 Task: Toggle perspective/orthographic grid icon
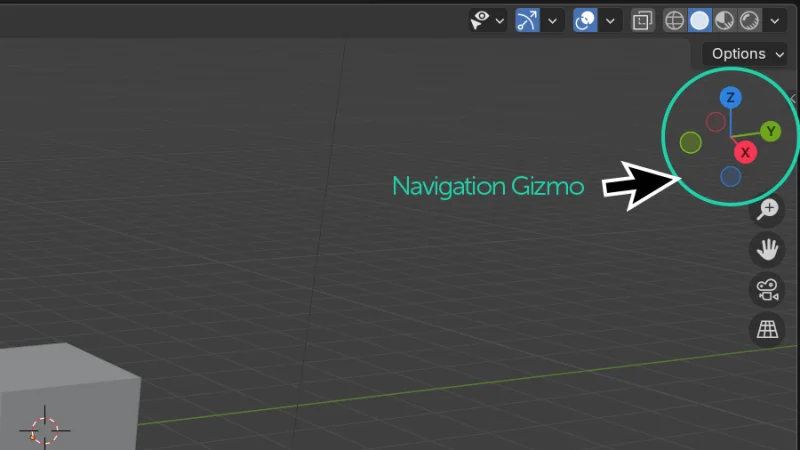tap(767, 330)
